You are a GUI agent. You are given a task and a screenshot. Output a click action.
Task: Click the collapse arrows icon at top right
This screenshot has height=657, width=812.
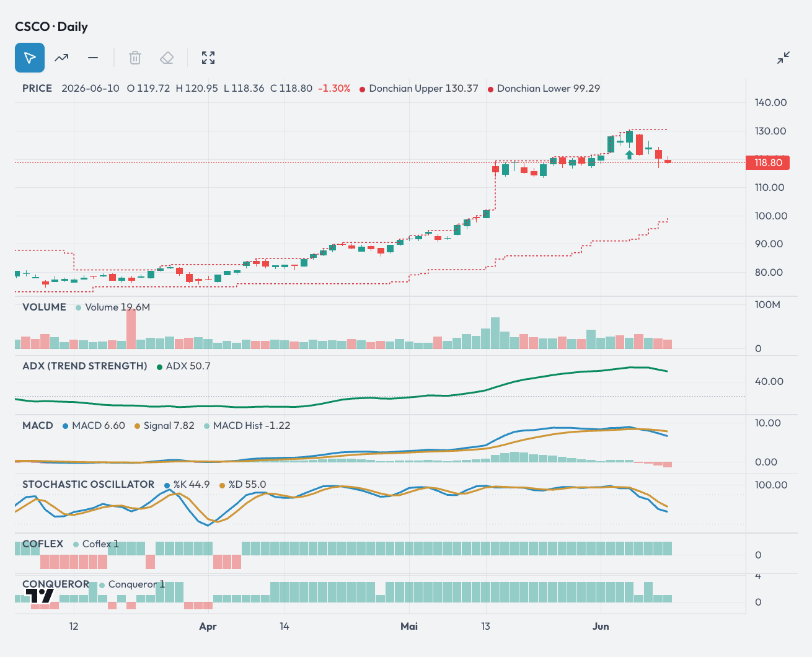[783, 58]
